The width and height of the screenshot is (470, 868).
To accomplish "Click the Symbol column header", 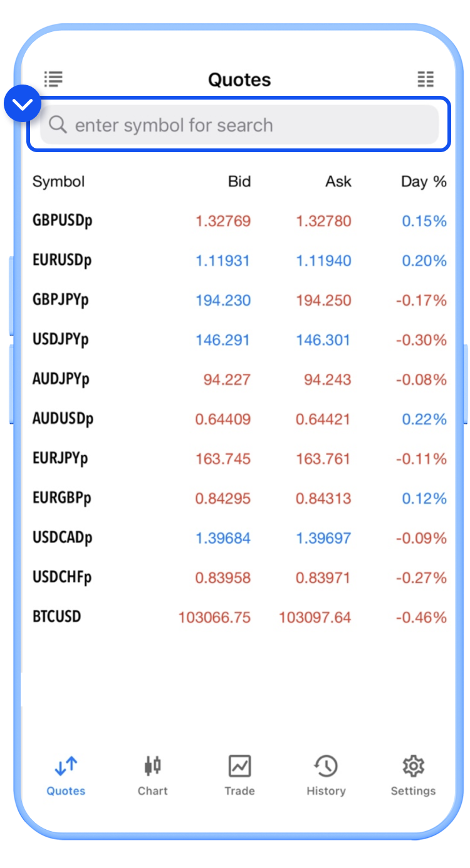I will pos(58,182).
